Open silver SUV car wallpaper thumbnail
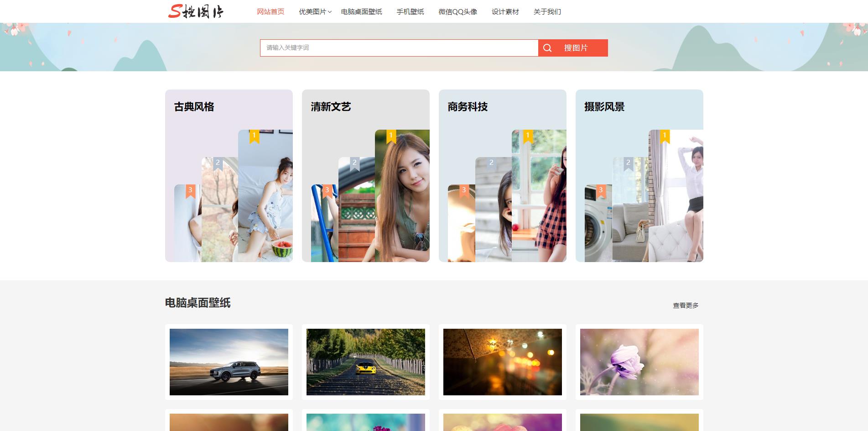 (229, 362)
